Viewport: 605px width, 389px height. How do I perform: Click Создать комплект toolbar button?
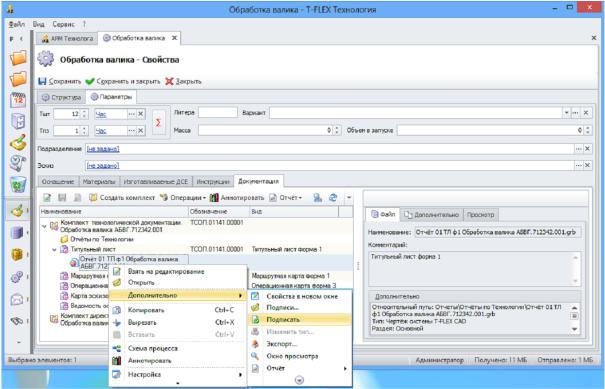click(x=122, y=198)
